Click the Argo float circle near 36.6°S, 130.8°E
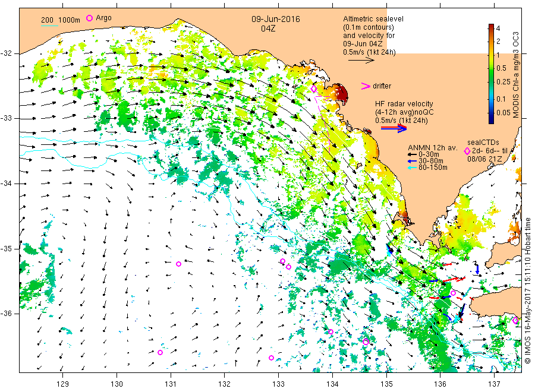The width and height of the screenshot is (535, 392). [x=160, y=352]
